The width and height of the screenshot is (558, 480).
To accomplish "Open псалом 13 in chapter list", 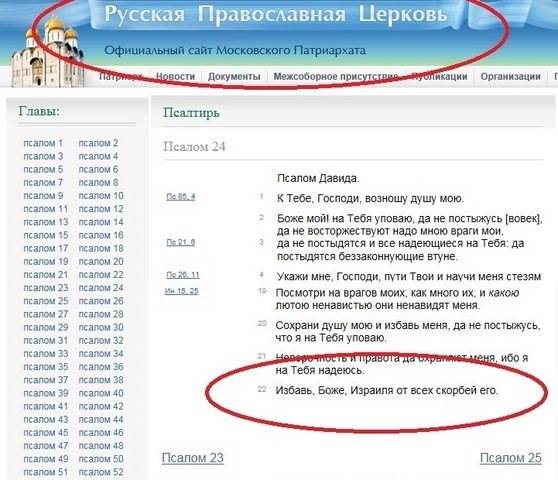I will click(x=46, y=222).
